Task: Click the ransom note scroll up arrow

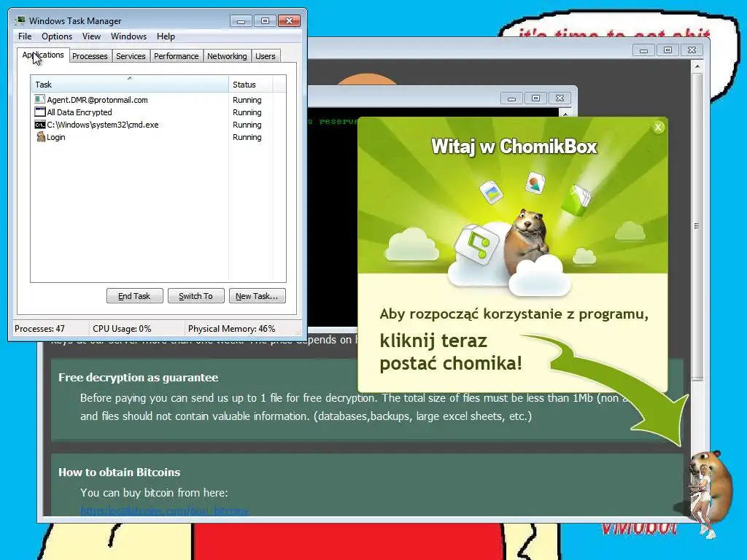Action: (x=697, y=66)
